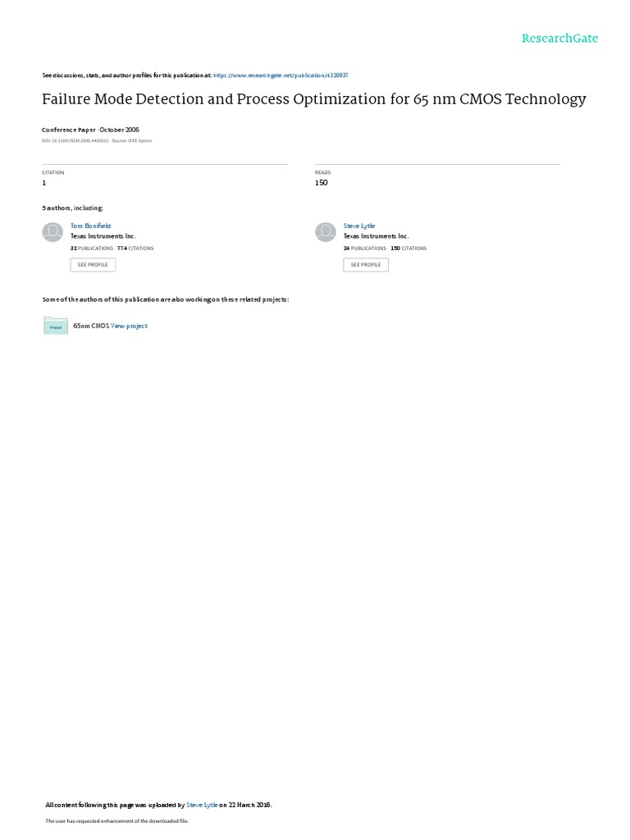Click Tom Bonifield's profile avatar
This screenshot has height=840, width=630.
tap(52, 232)
